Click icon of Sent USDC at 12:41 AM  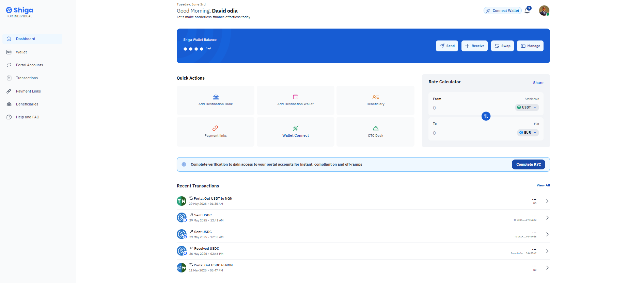[x=182, y=218]
